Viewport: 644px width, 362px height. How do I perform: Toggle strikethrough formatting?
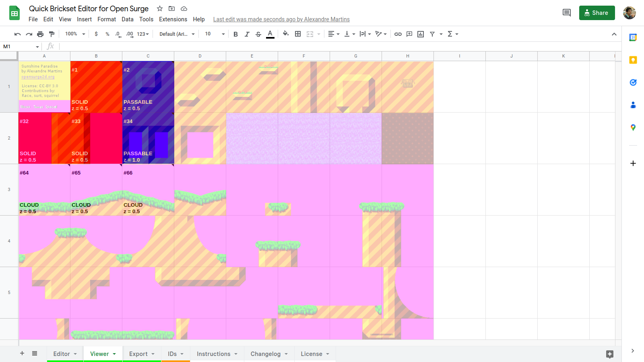(x=258, y=34)
